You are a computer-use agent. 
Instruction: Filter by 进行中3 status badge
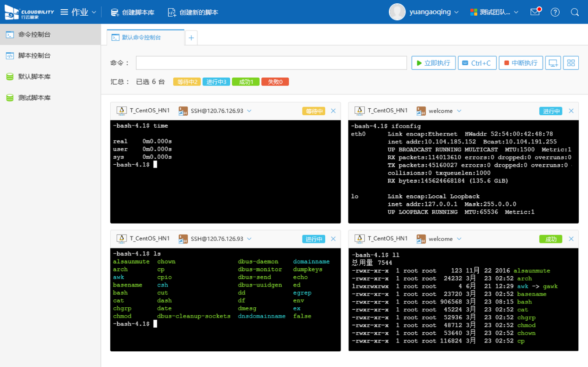[216, 82]
